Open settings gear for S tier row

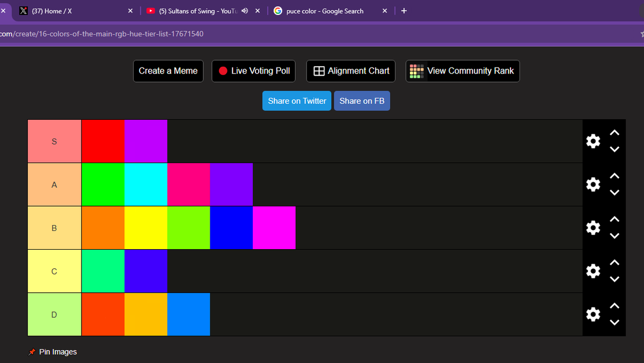point(593,141)
